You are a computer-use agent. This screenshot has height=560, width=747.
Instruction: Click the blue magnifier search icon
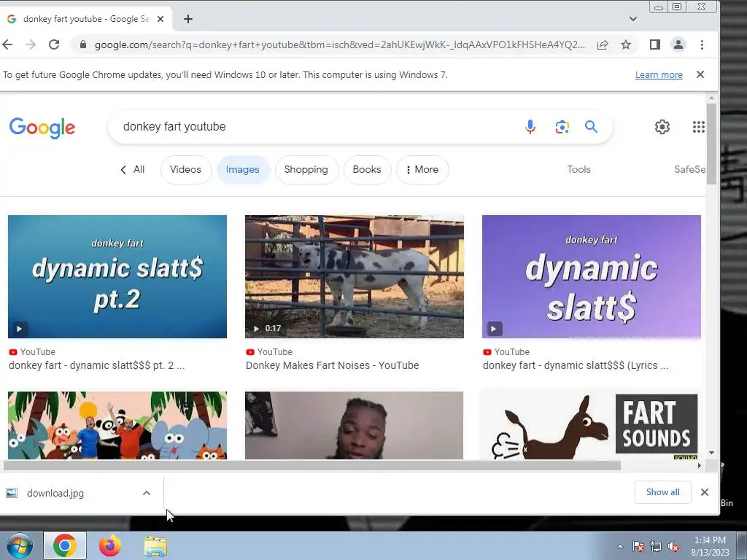pyautogui.click(x=591, y=127)
